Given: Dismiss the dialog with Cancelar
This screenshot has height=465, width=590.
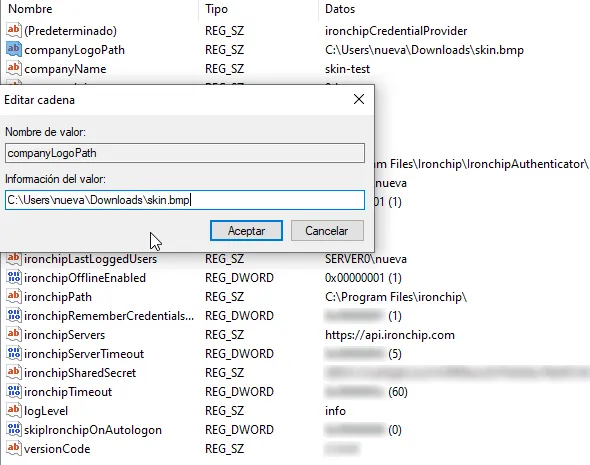Looking at the screenshot, I should pos(327,231).
